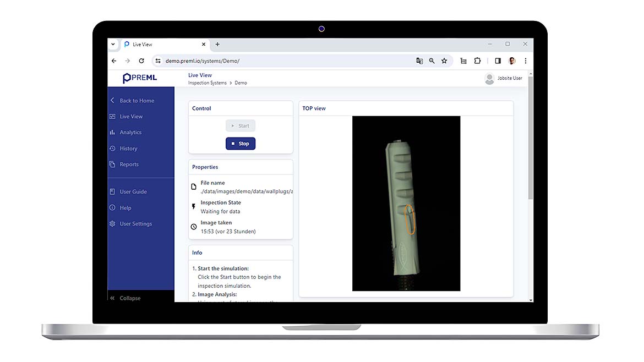
Task: Click the '15:53 (vor 23 Stunden)' timestamp
Action: click(x=228, y=232)
